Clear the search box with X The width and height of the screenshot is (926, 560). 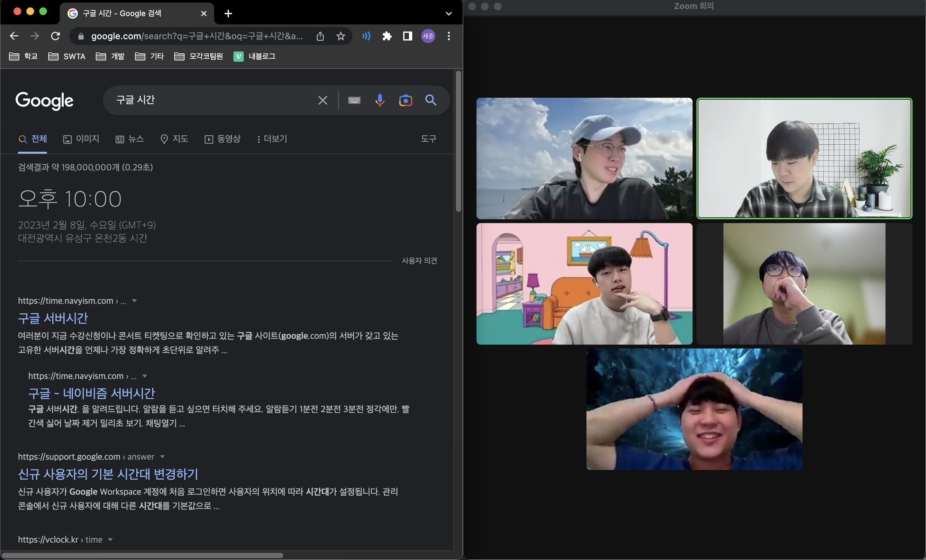[x=322, y=100]
